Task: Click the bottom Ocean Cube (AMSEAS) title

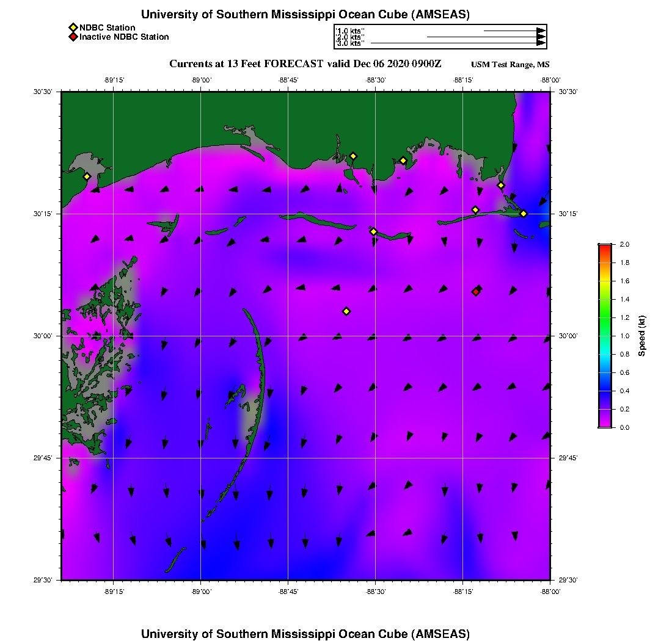Action: 305,633
